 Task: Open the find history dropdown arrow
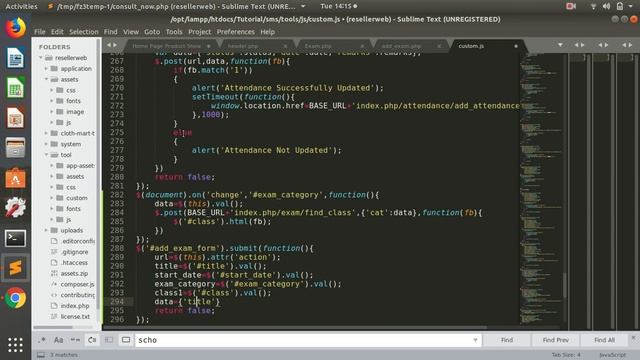[475, 340]
